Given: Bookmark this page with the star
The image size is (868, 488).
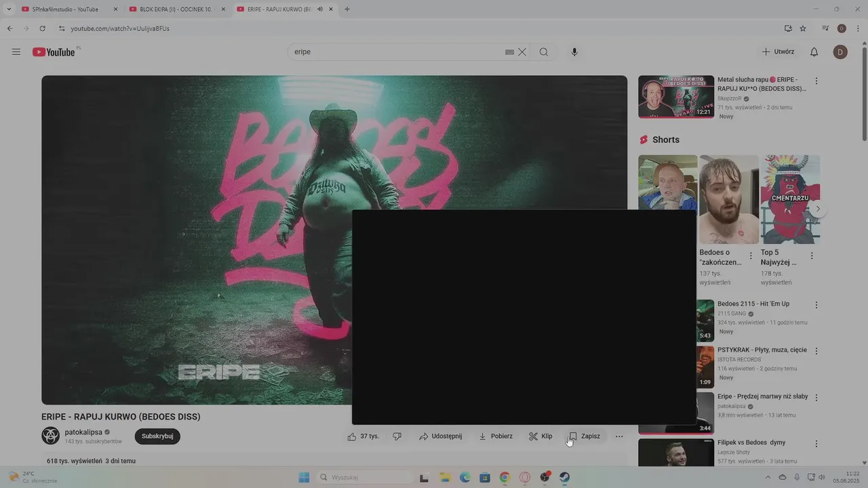Looking at the screenshot, I should pos(803,28).
